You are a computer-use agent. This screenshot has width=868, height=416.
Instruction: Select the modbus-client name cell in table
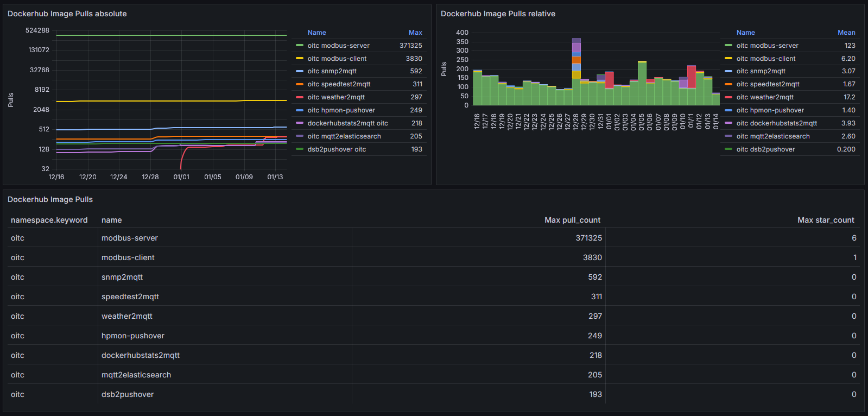coord(225,257)
